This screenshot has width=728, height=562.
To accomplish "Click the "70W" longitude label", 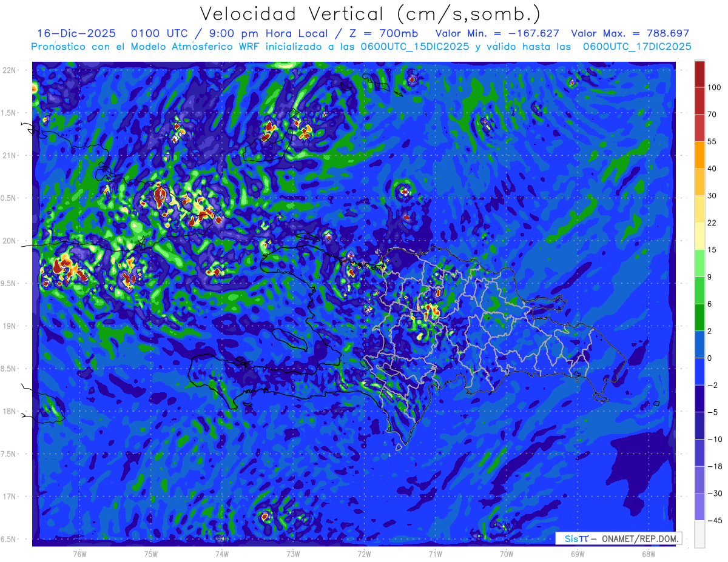I will tap(507, 554).
